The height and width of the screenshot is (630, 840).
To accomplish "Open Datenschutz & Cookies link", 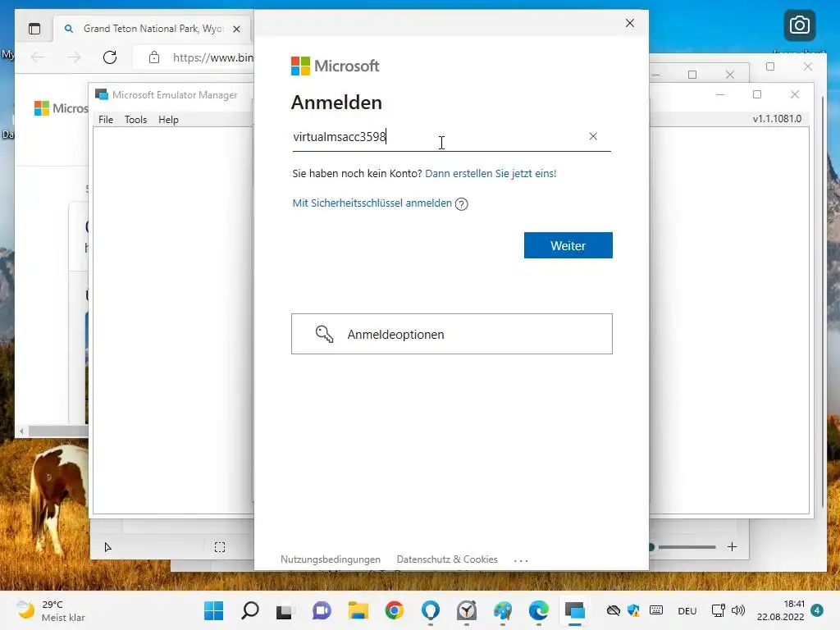I will (447, 559).
